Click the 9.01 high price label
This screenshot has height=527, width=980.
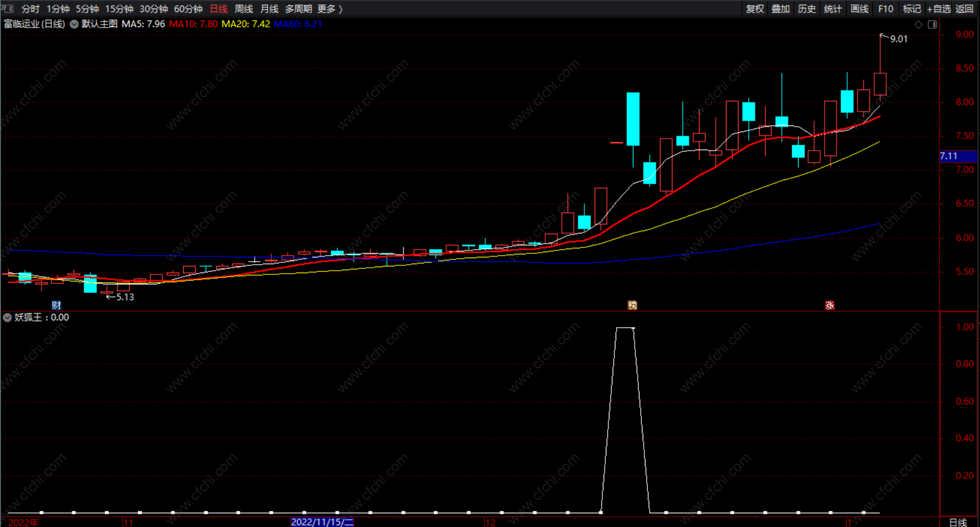pyautogui.click(x=899, y=39)
